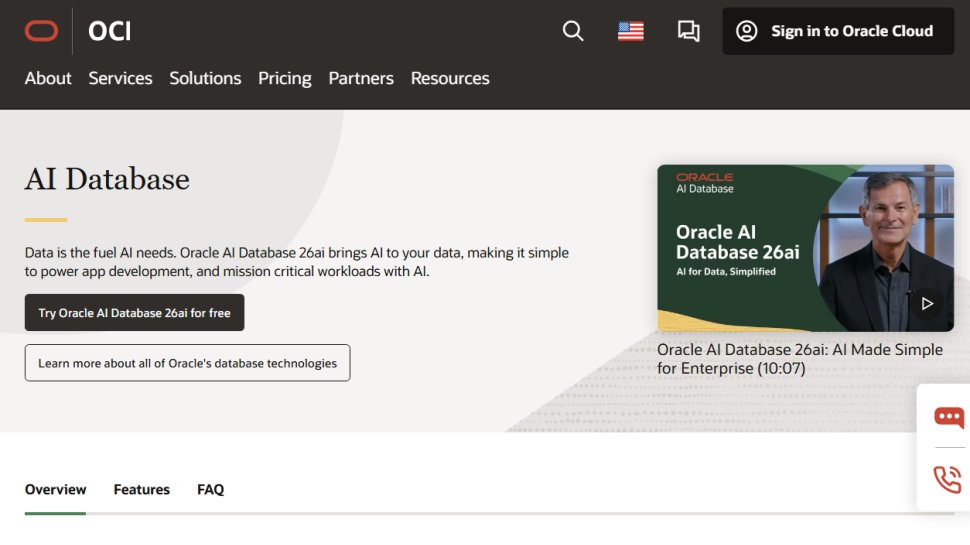Sign in to Oracle Cloud
The height and width of the screenshot is (545, 970).
tap(838, 31)
